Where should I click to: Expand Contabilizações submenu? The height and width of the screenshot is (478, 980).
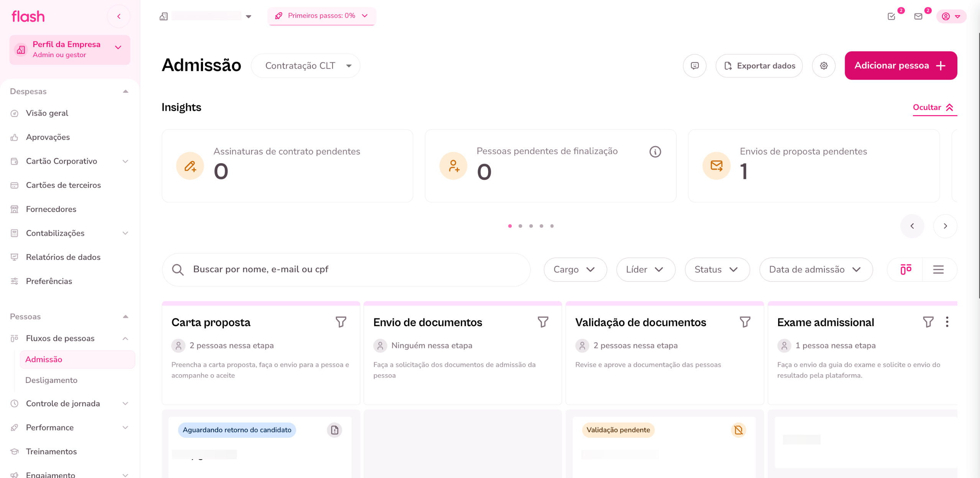click(125, 233)
